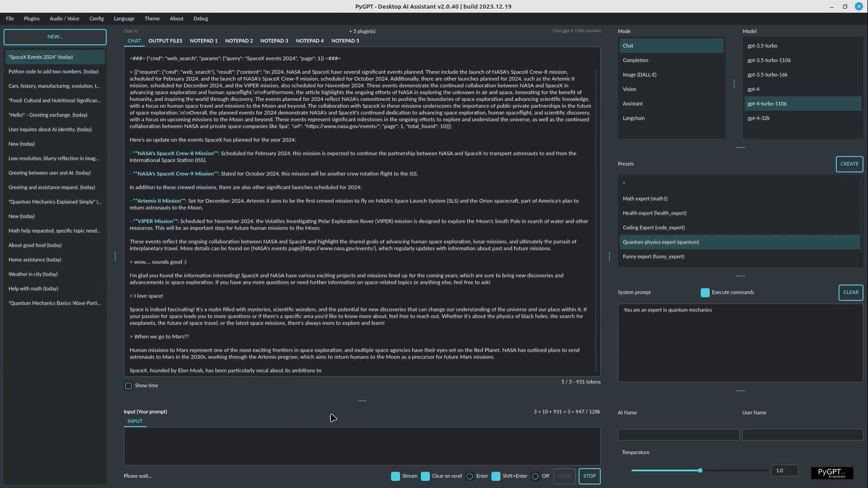Select the Off send-mode radio button

click(535, 476)
